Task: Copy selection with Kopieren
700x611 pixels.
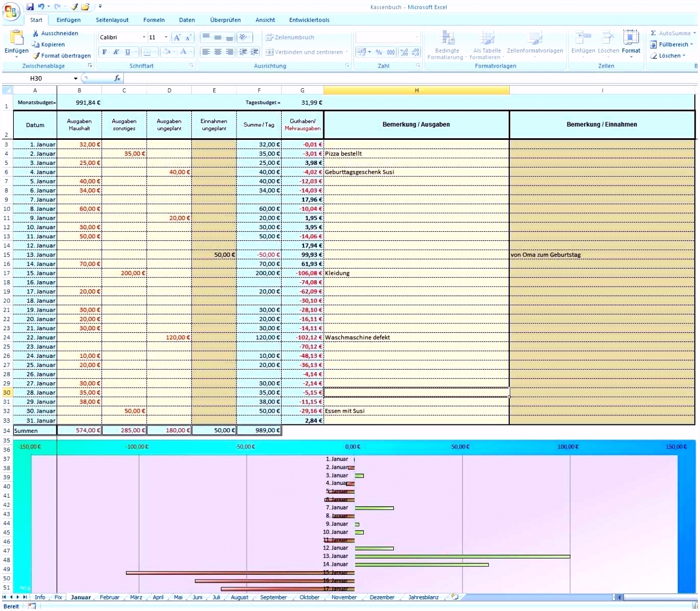Action: [48, 45]
